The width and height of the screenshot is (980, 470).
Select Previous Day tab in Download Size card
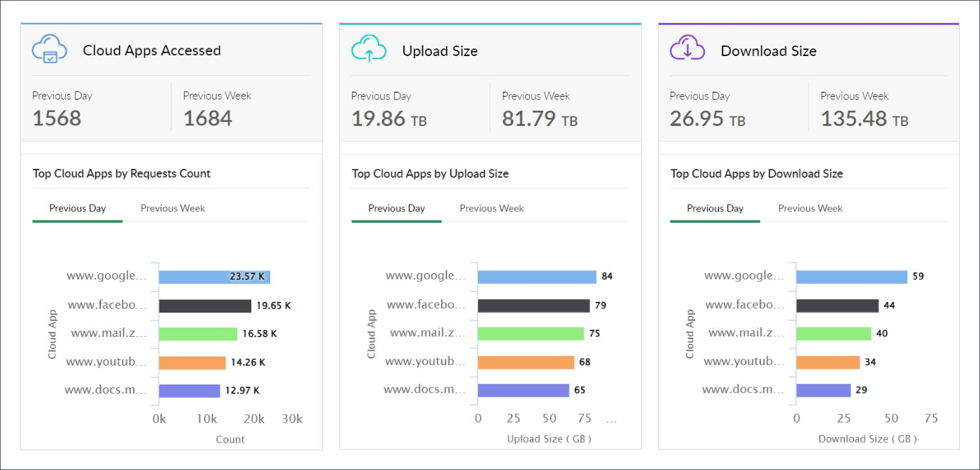pyautogui.click(x=715, y=208)
